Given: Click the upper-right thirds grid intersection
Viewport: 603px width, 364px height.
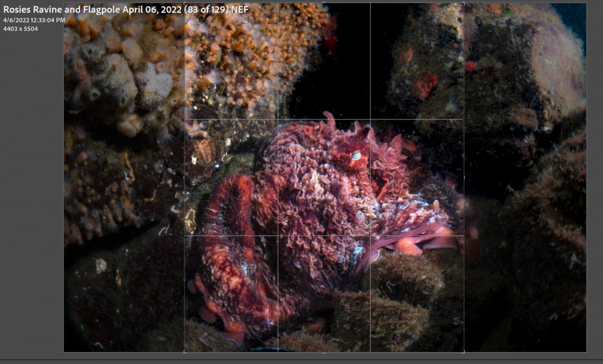Looking at the screenshot, I should 370,119.
